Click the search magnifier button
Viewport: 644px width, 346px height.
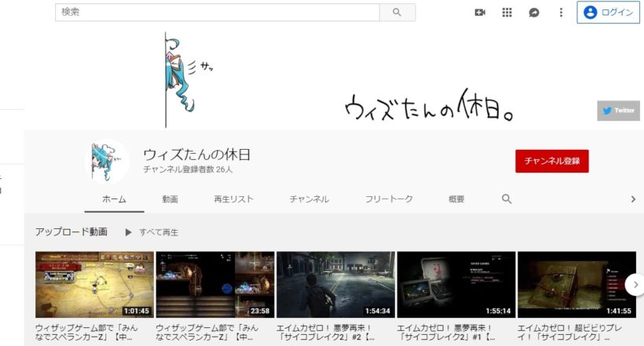pyautogui.click(x=397, y=13)
